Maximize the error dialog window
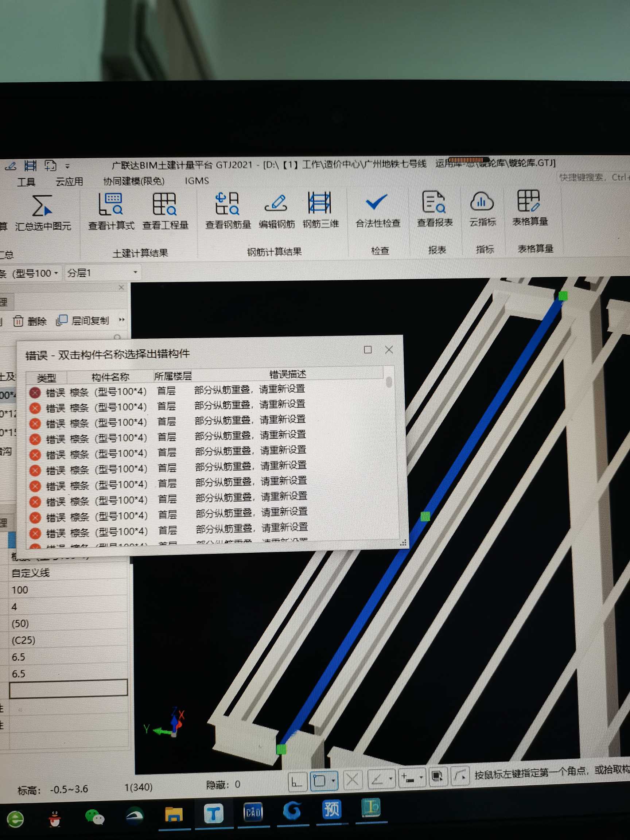This screenshot has height=840, width=630. tap(367, 350)
